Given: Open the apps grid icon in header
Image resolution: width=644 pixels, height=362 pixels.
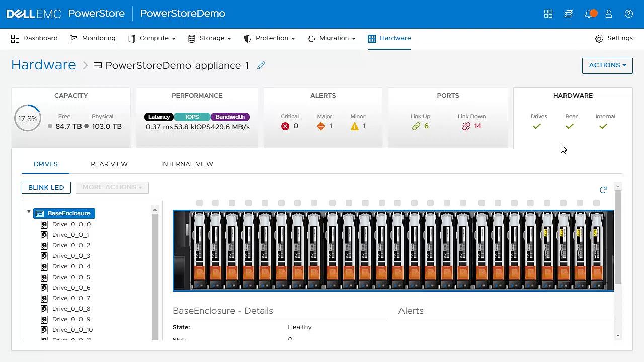Looking at the screenshot, I should (x=548, y=14).
